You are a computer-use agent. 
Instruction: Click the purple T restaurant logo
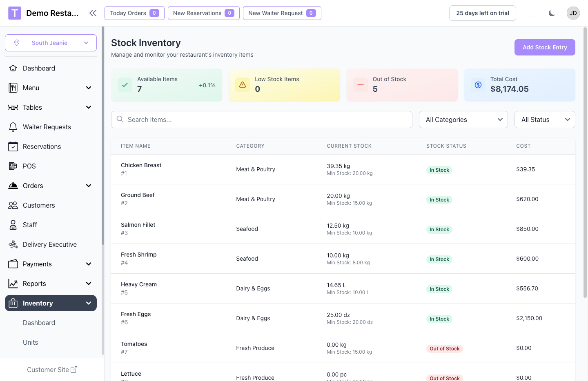coord(15,13)
